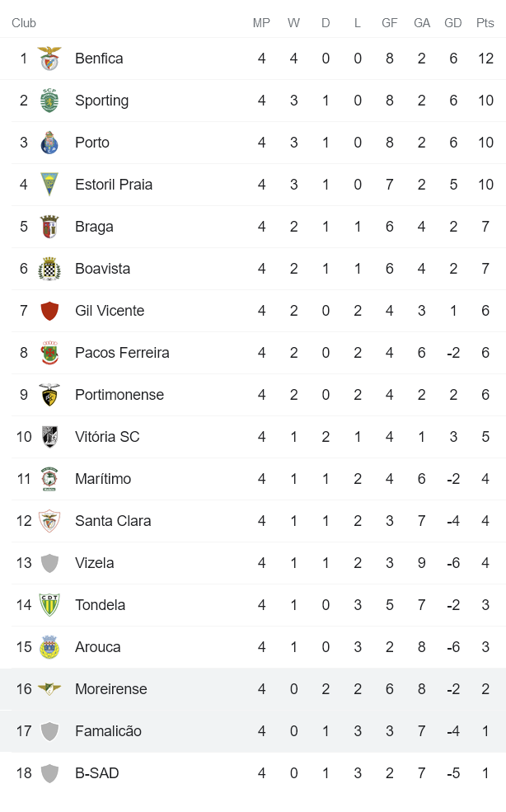Screen dimensions: 506x812
Task: Click the Pts column header
Action: coord(485,23)
